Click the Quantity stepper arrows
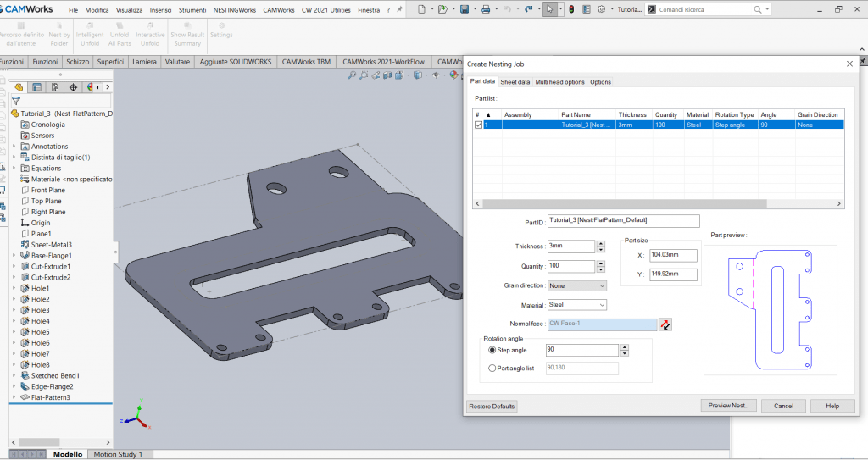Screen dimensions: 868x460 pos(601,266)
